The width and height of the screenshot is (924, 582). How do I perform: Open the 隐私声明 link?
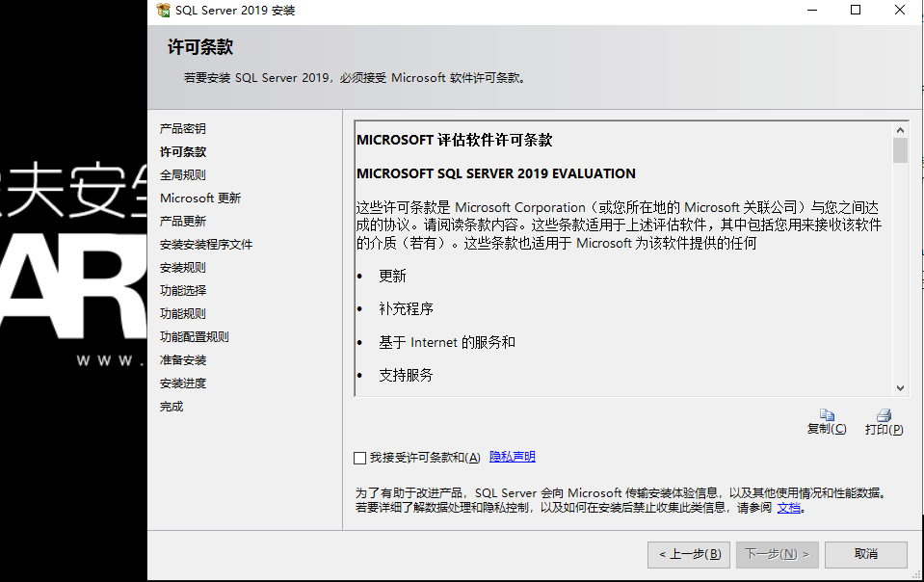(512, 457)
